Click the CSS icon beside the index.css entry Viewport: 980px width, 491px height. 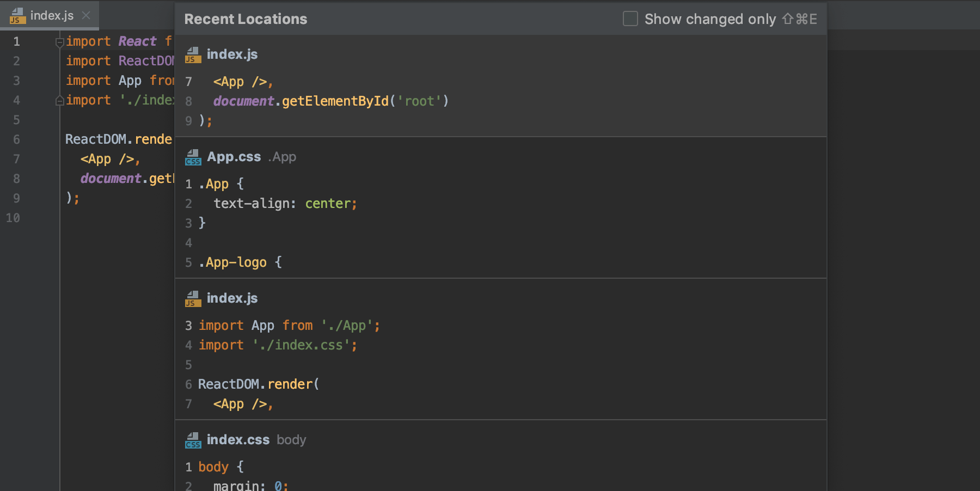pyautogui.click(x=193, y=439)
